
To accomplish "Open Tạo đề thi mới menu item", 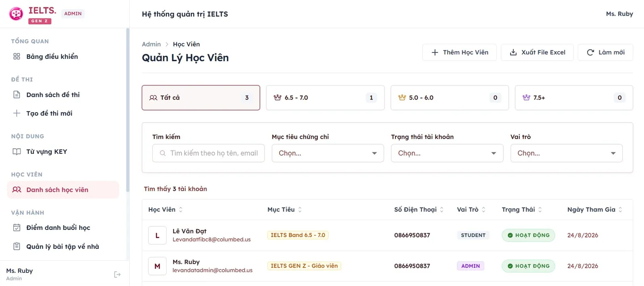I will pyautogui.click(x=63, y=113).
